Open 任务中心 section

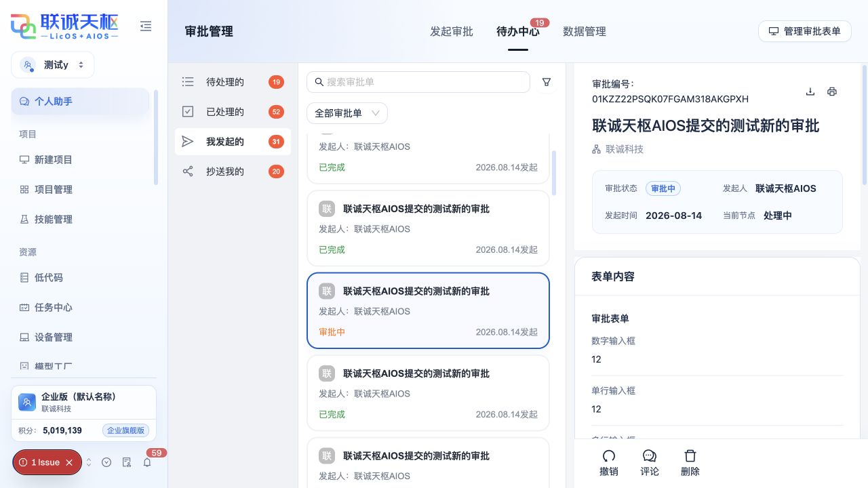coord(80,308)
